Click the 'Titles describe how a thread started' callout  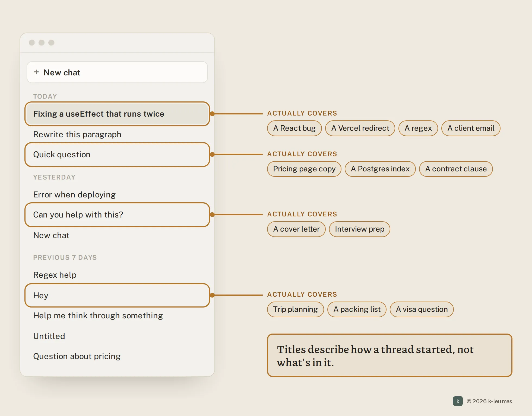pyautogui.click(x=390, y=355)
